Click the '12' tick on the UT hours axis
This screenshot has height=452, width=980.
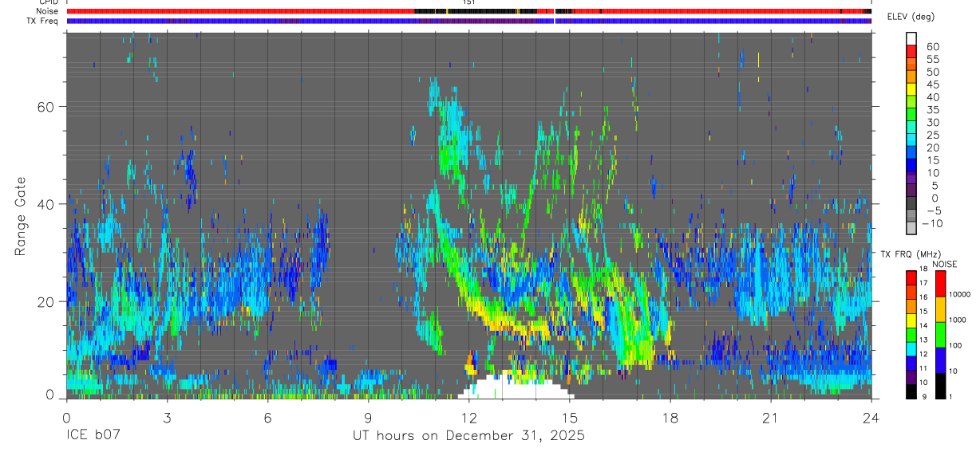[x=468, y=418]
